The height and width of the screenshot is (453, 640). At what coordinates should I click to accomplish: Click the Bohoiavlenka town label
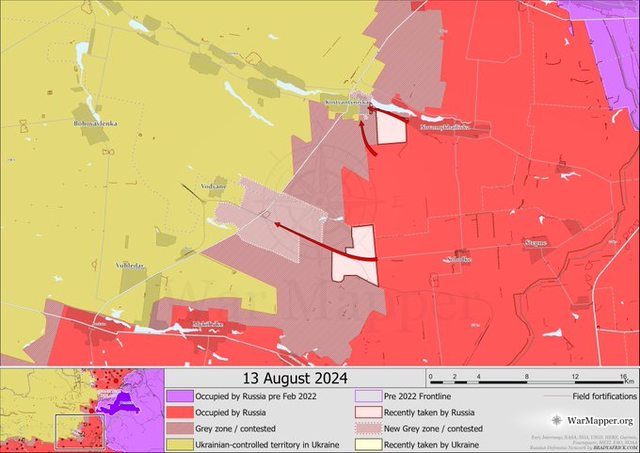pyautogui.click(x=96, y=124)
